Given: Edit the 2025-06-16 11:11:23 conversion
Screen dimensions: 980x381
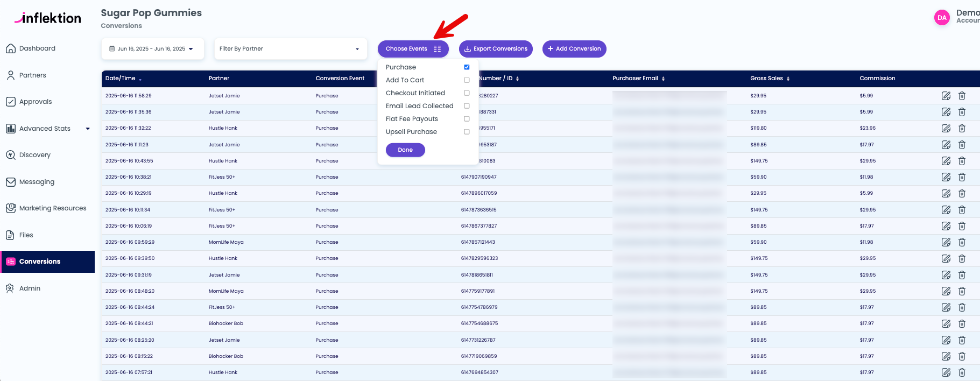Looking at the screenshot, I should coord(946,145).
